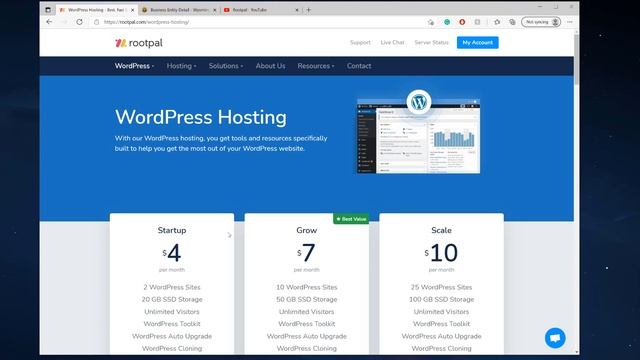The image size is (640, 360).
Task: Click the My Account button
Action: click(x=478, y=42)
